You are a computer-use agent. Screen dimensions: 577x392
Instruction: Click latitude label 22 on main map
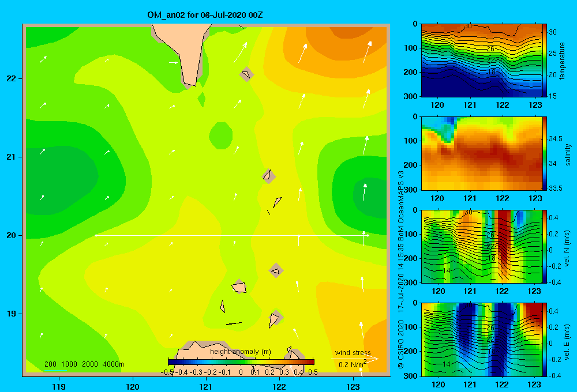(12, 78)
